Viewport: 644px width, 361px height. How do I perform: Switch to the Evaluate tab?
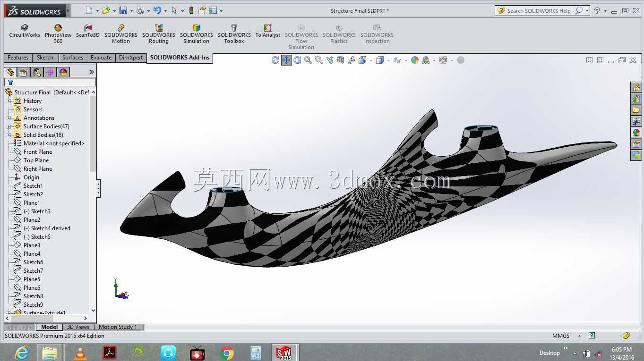(101, 58)
